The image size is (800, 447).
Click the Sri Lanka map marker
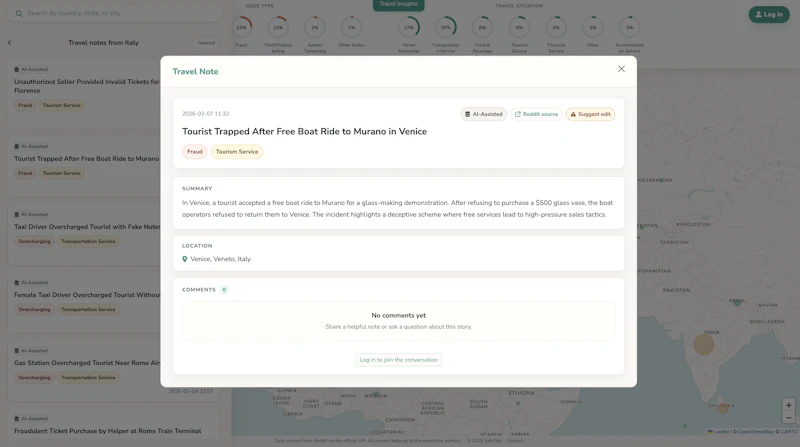[x=723, y=408]
